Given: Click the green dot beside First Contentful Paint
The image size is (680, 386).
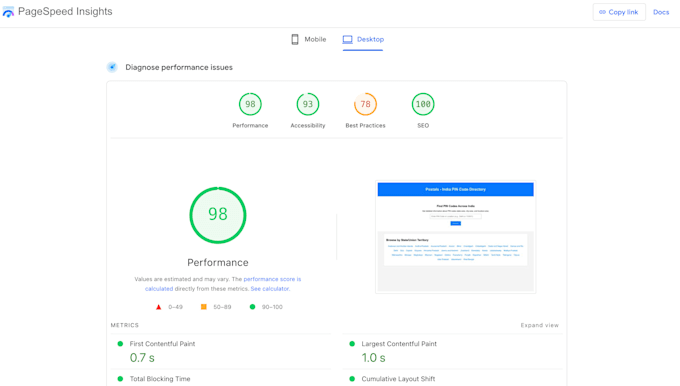Looking at the screenshot, I should (x=120, y=343).
